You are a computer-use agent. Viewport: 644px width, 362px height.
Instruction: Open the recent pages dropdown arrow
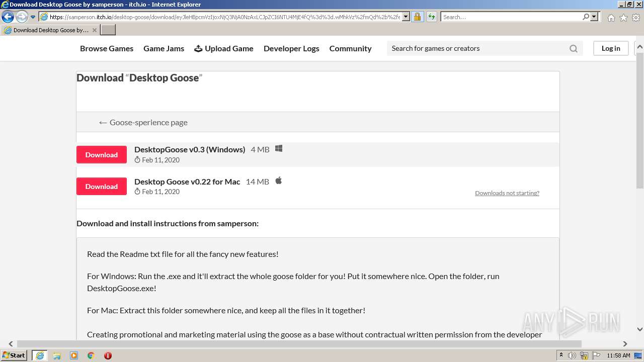[x=33, y=17]
